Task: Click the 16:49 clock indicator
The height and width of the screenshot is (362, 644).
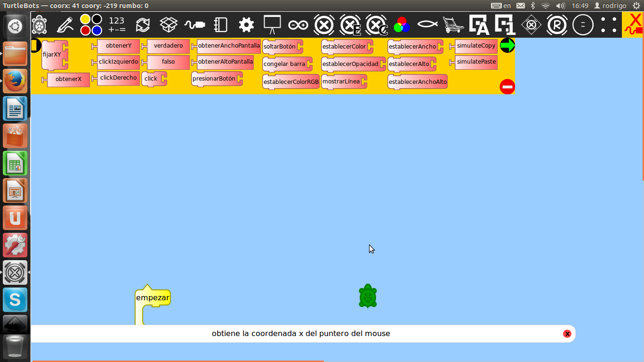Action: (580, 6)
